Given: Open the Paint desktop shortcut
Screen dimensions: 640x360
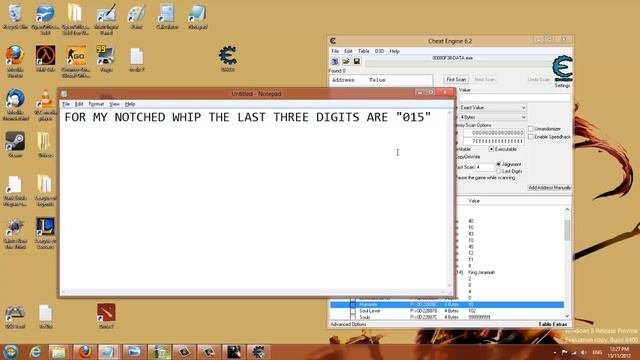Looking at the screenshot, I should [137, 17].
